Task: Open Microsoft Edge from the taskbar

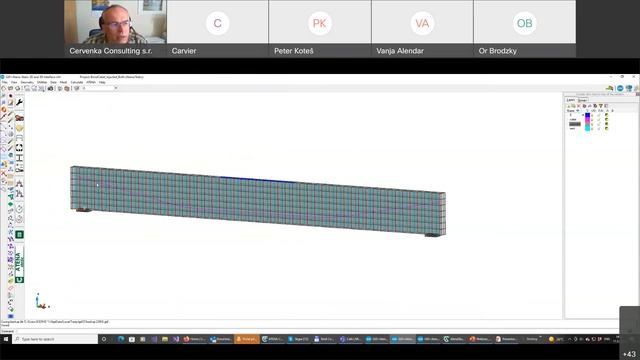Action: [x=121, y=339]
